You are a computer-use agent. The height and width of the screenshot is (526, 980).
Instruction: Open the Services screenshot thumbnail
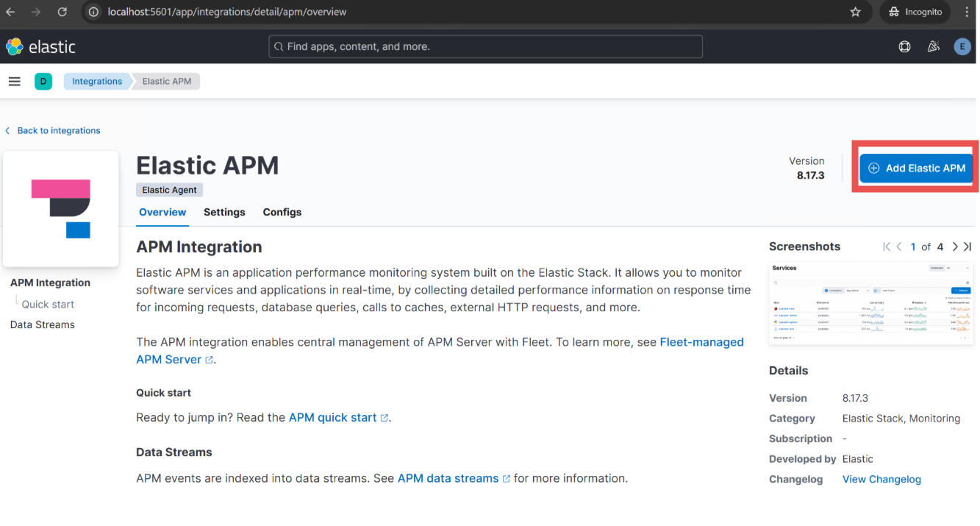pyautogui.click(x=870, y=303)
